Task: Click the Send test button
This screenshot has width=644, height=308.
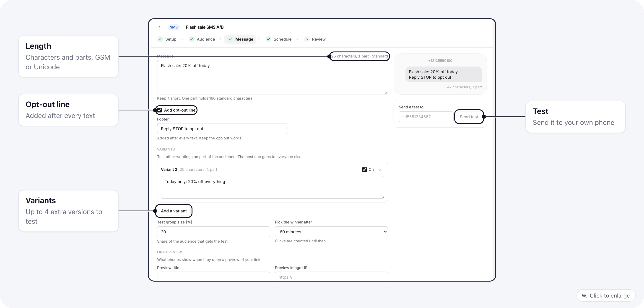Action: point(469,117)
